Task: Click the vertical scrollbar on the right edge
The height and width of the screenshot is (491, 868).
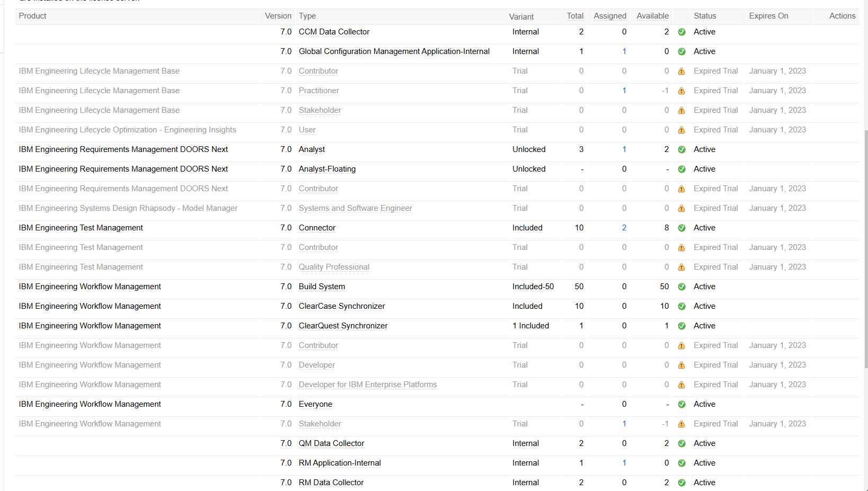Action: 866,249
